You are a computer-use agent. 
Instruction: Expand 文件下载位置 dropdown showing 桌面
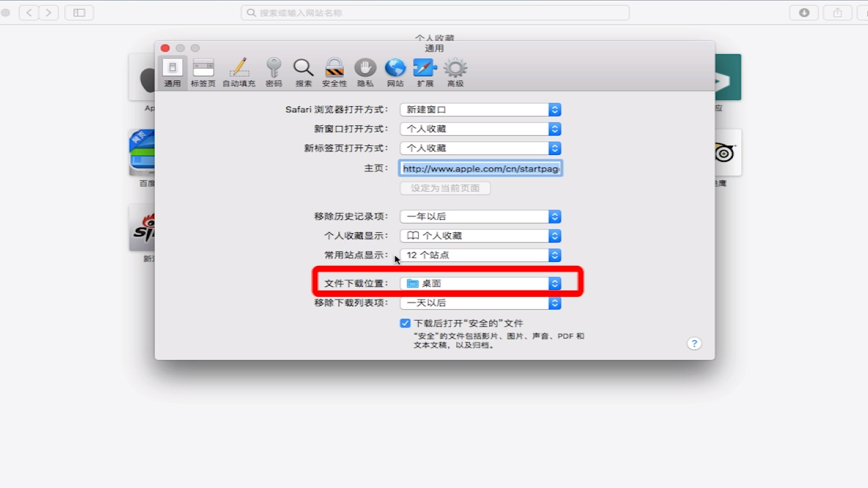pyautogui.click(x=480, y=283)
